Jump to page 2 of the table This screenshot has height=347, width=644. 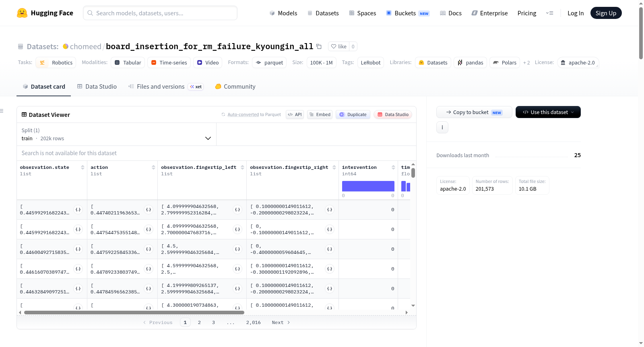pyautogui.click(x=199, y=322)
